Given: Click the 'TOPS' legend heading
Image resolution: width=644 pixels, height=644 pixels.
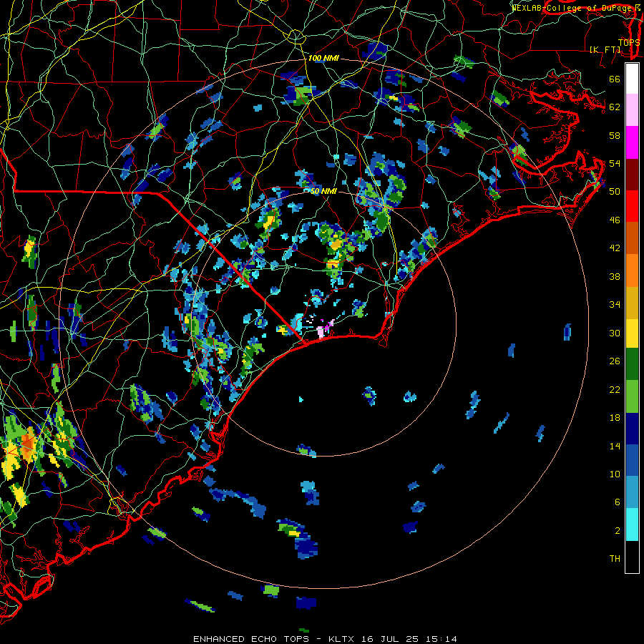Looking at the screenshot, I should pos(629,42).
